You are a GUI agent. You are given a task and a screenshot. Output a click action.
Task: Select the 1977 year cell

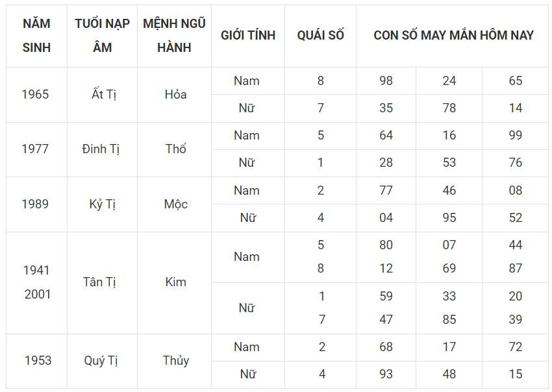click(35, 149)
